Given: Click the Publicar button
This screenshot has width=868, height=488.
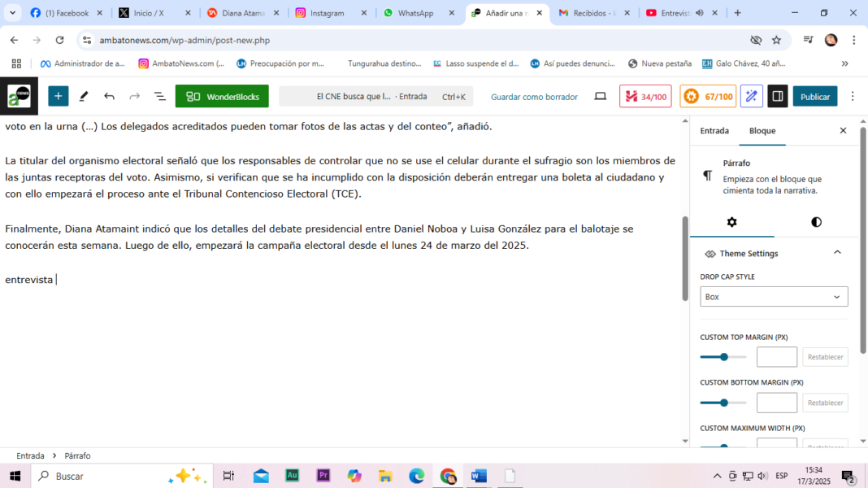Looking at the screenshot, I should (814, 96).
